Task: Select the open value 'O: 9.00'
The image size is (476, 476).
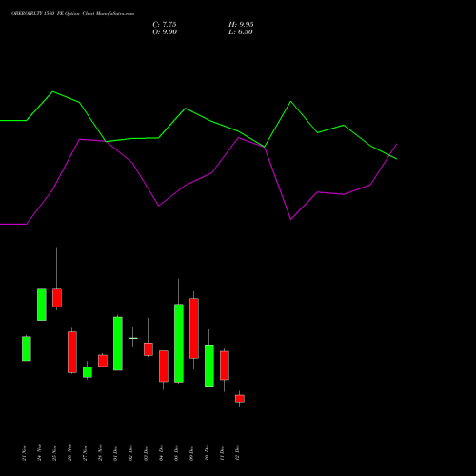Action: pyautogui.click(x=165, y=32)
